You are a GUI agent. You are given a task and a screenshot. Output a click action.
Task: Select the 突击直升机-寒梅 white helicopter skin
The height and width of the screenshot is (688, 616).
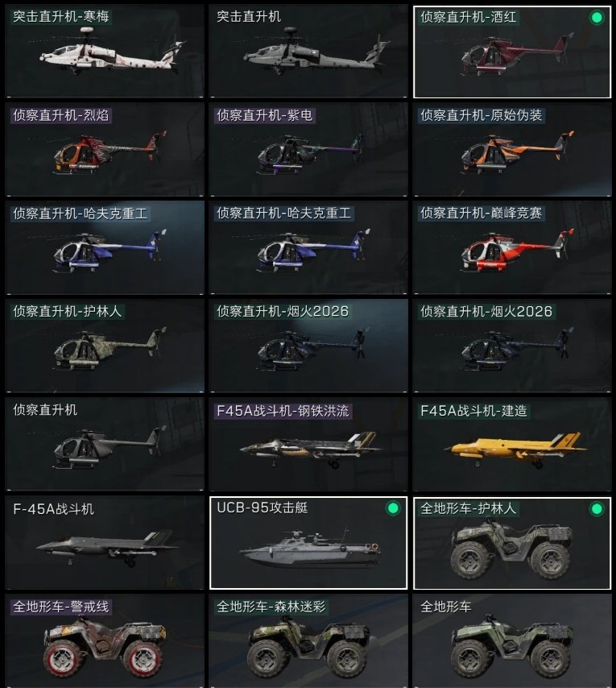pyautogui.click(x=105, y=52)
